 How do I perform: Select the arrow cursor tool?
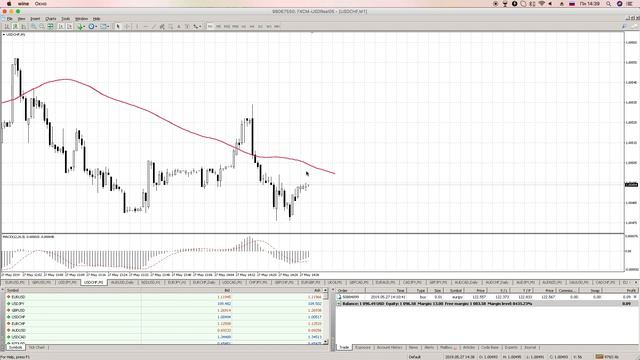(118, 27)
